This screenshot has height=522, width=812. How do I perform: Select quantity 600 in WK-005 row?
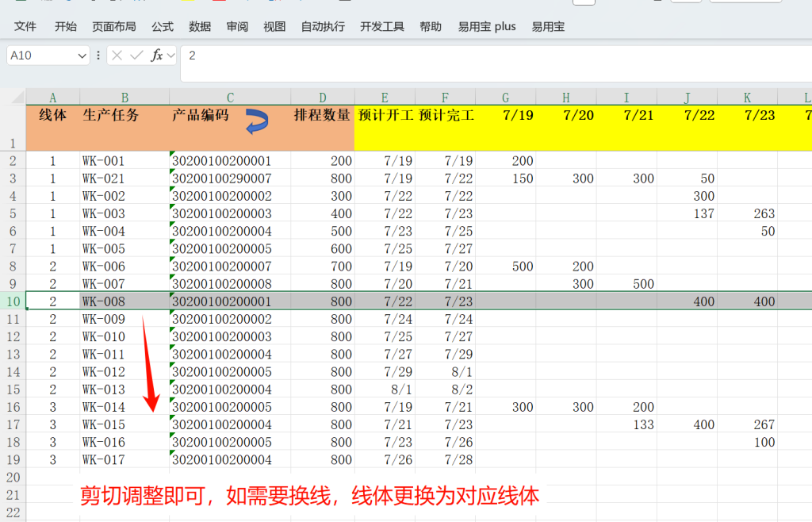click(323, 248)
